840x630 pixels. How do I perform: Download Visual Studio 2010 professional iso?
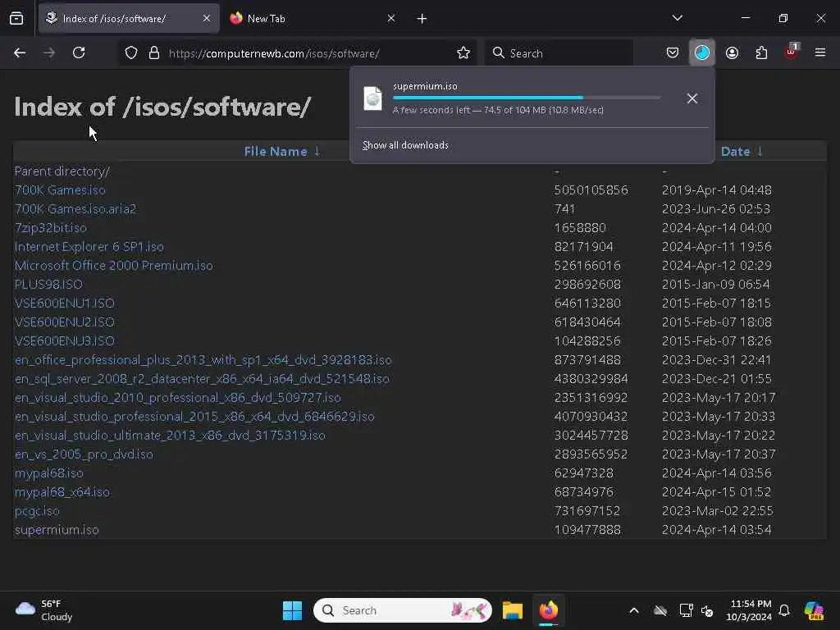tap(178, 398)
